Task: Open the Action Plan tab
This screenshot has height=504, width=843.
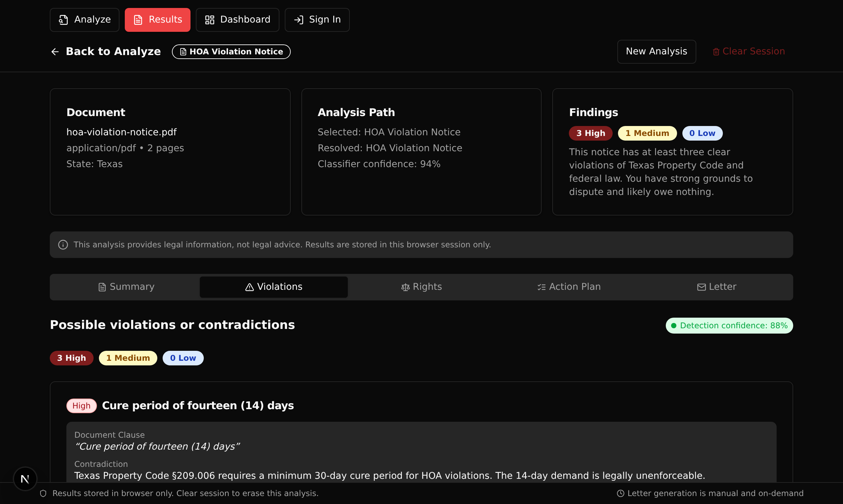Action: point(569,287)
